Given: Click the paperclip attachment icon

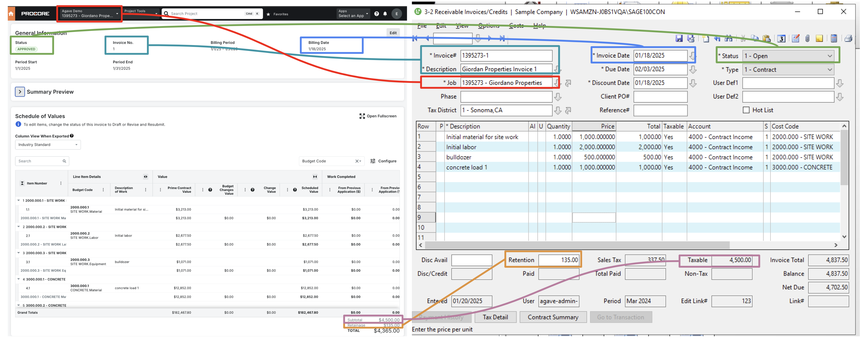Looking at the screenshot, I should [807, 39].
